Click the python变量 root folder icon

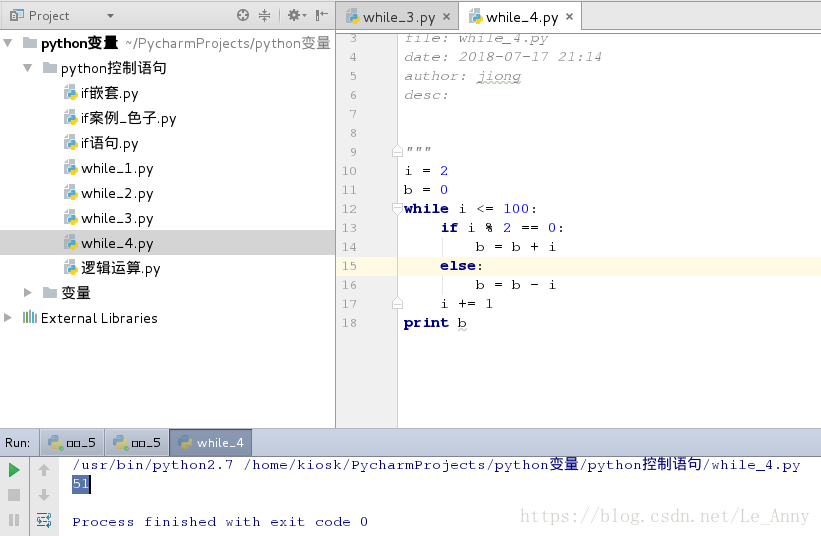coord(30,42)
